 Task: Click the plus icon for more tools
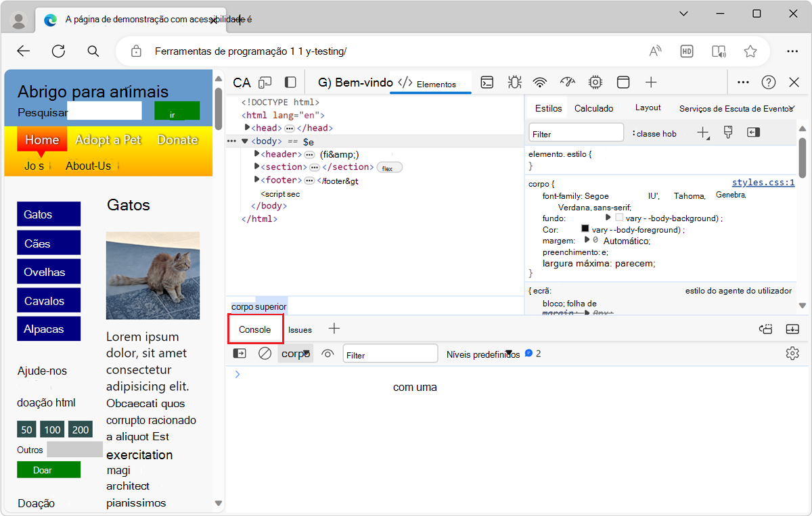651,83
